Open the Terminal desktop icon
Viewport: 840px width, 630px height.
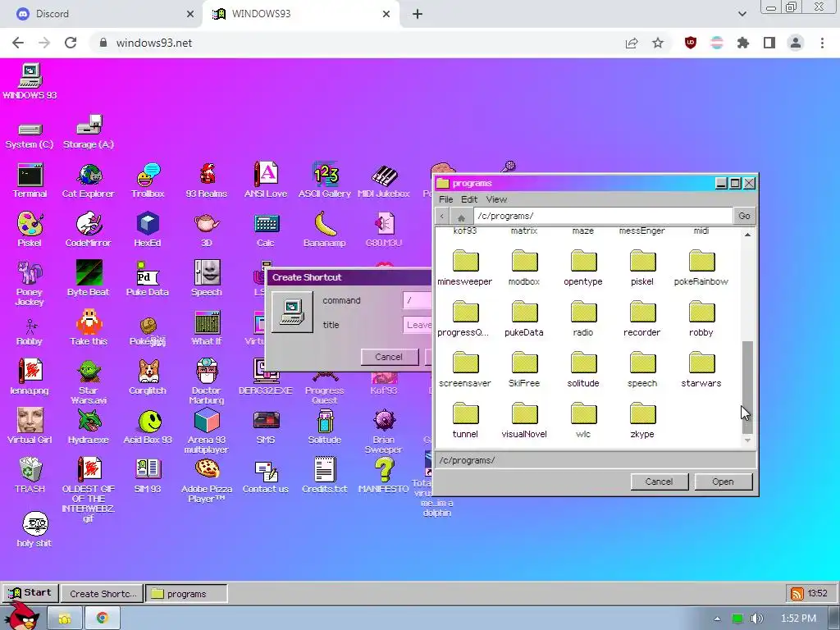tap(30, 180)
